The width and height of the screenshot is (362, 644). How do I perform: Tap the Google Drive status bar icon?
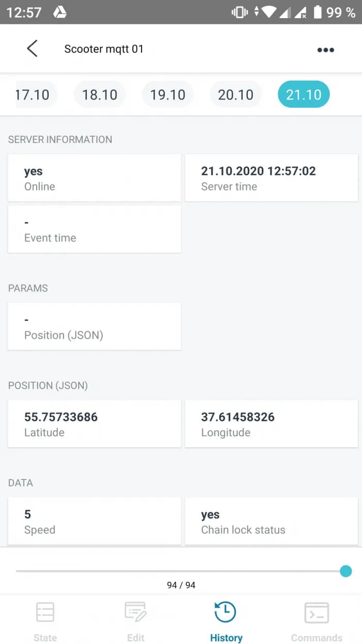(60, 12)
